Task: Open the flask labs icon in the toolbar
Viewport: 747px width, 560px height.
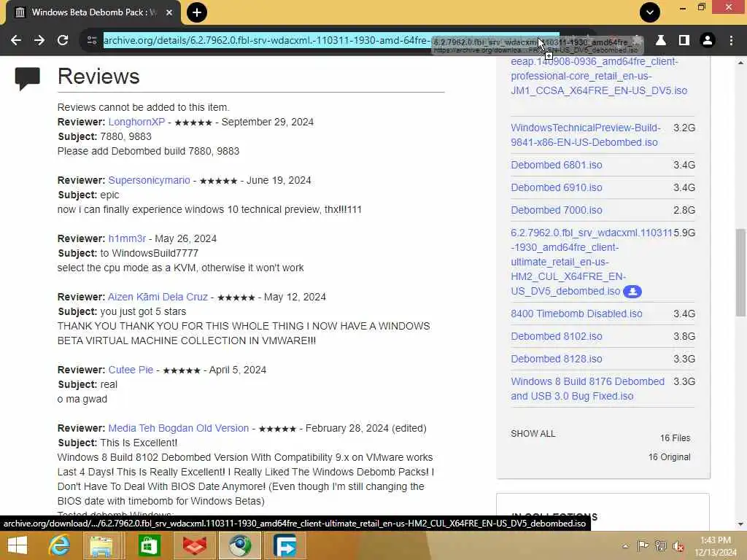Action: click(x=661, y=41)
